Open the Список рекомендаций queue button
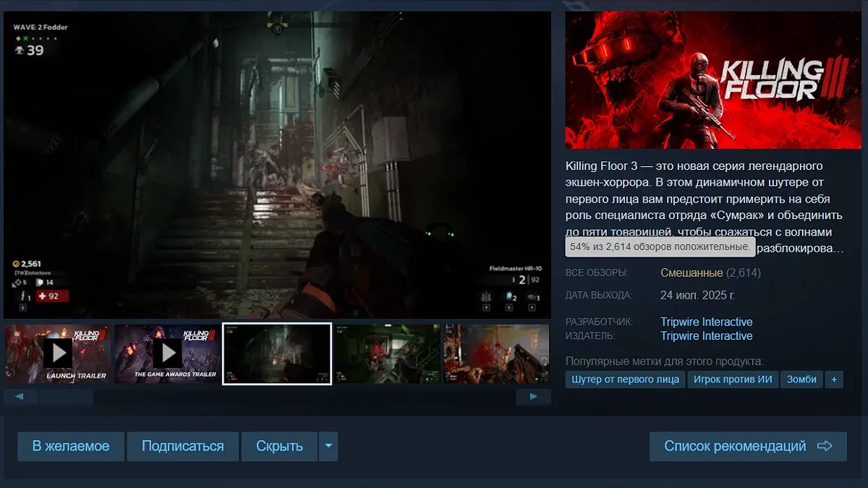Image resolution: width=868 pixels, height=488 pixels. (747, 446)
